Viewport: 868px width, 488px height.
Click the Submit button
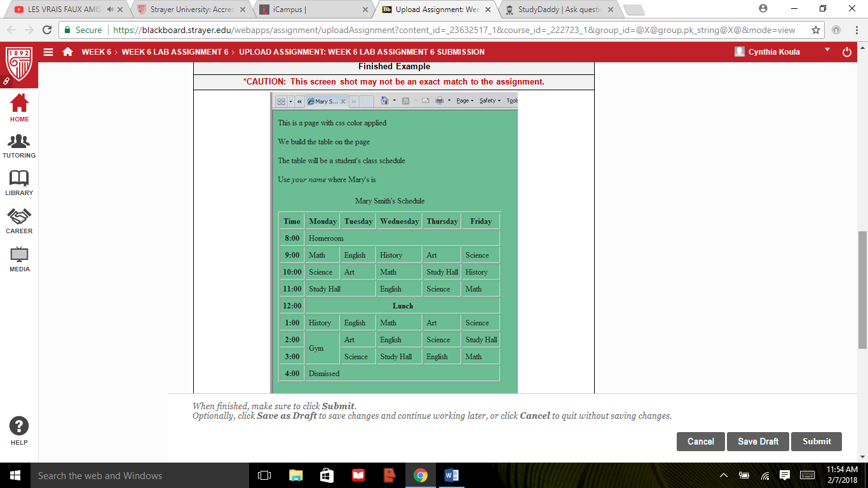816,442
